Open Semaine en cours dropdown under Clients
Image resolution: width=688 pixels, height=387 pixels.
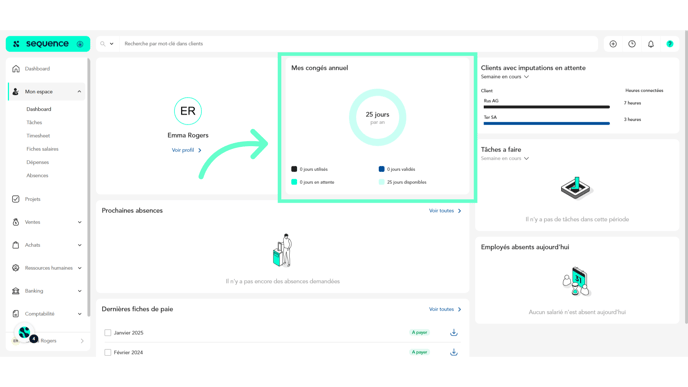[505, 77]
